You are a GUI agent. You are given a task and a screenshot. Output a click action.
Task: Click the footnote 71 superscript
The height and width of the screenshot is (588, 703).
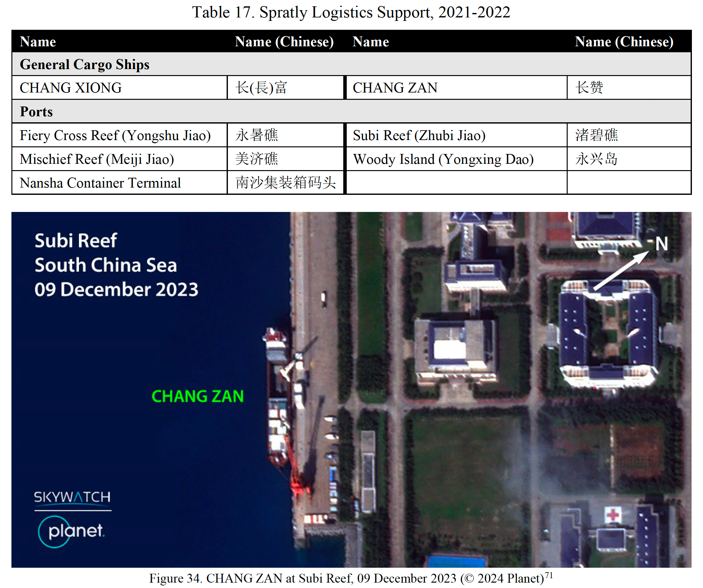click(549, 575)
